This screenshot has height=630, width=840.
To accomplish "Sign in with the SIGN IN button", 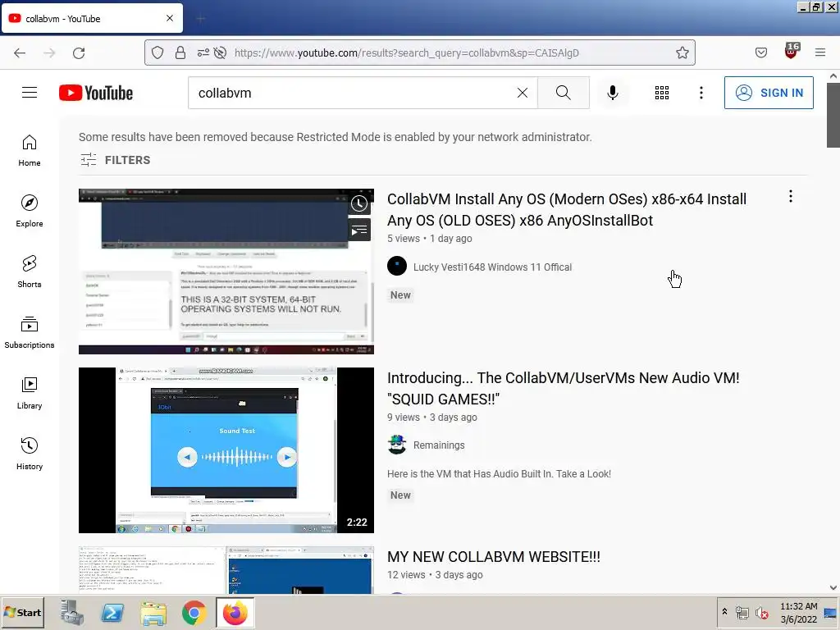I will 768,93.
